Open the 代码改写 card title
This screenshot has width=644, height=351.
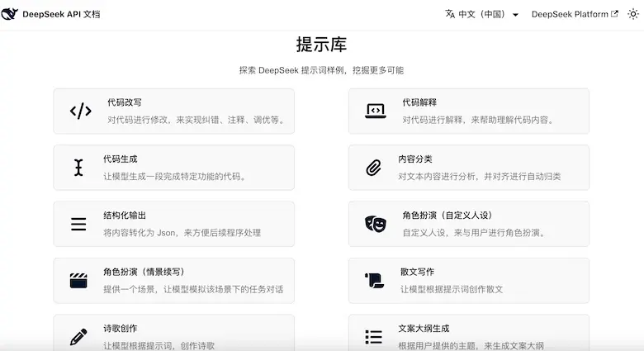pos(125,102)
